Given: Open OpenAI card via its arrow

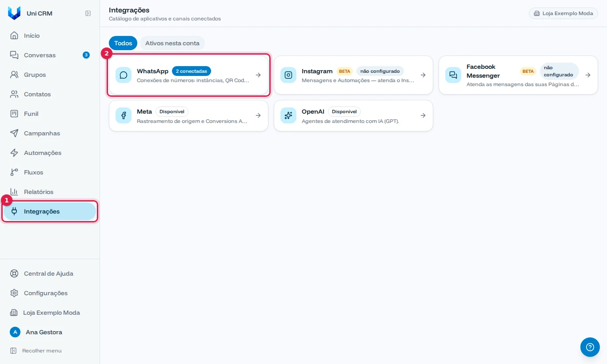Looking at the screenshot, I should pos(423,115).
